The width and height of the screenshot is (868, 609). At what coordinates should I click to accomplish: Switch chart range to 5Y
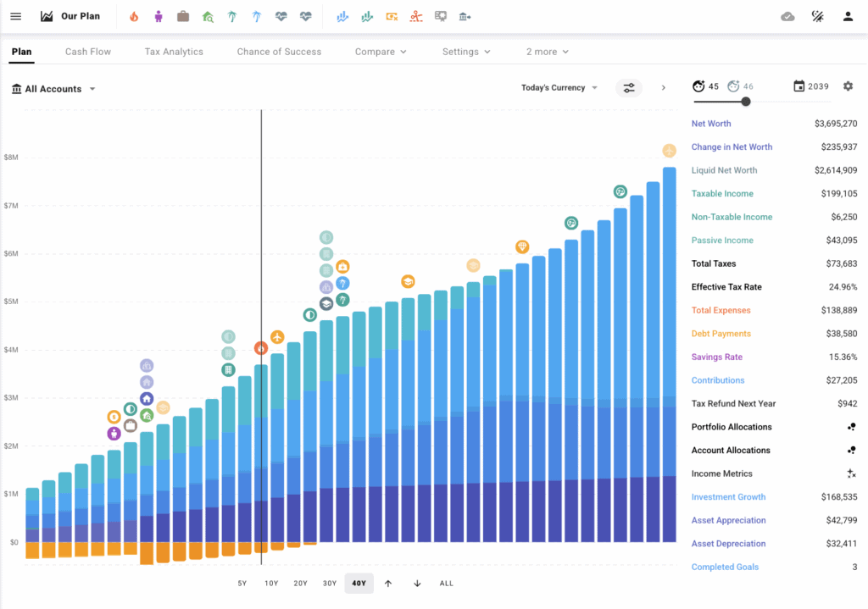coord(242,583)
